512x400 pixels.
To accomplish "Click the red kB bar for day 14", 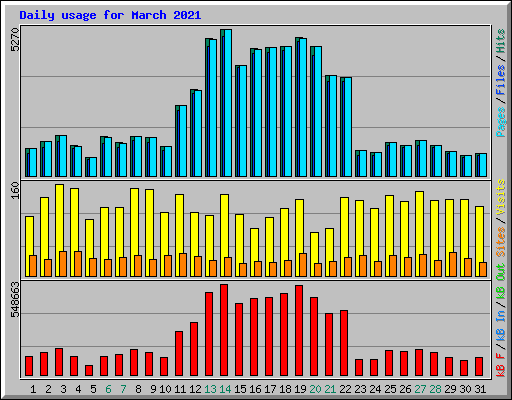I will [x=224, y=330].
